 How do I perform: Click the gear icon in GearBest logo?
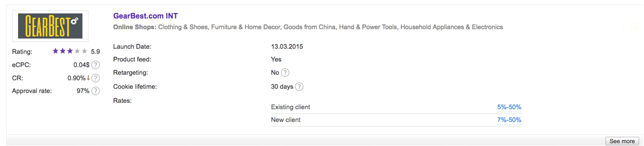pyautogui.click(x=74, y=21)
